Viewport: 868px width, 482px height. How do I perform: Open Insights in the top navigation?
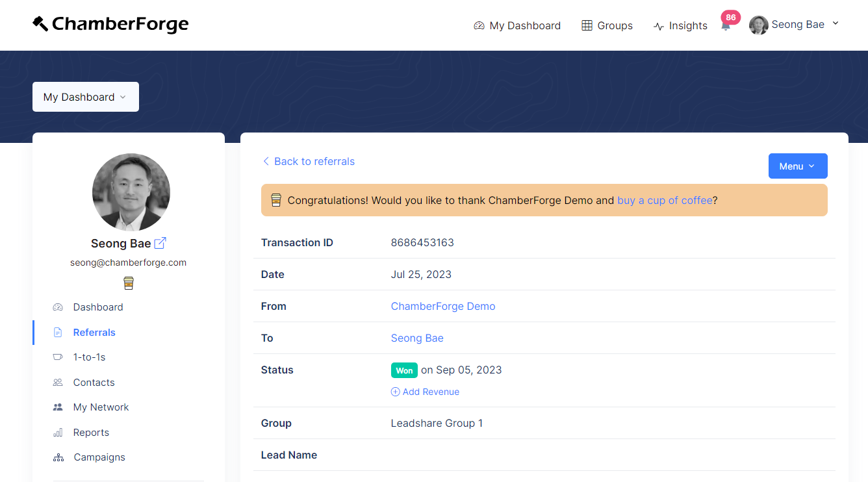click(x=680, y=26)
